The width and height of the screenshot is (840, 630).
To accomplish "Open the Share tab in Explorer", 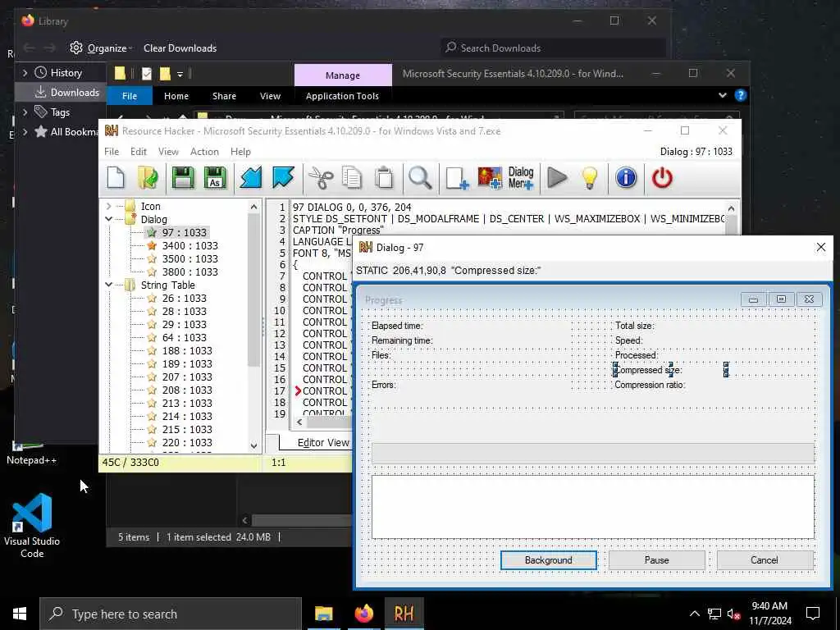I will pos(224,96).
